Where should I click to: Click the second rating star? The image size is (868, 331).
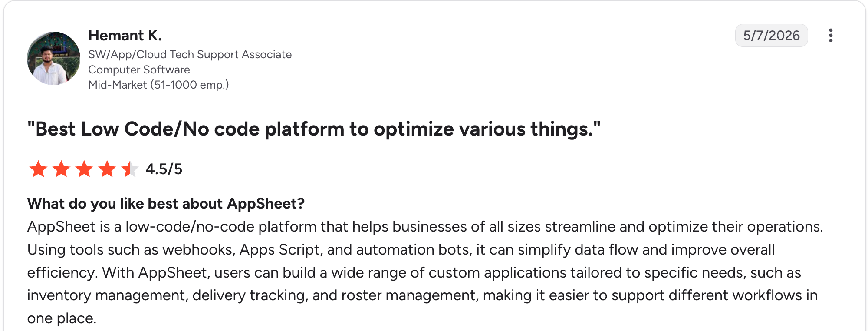coord(61,169)
